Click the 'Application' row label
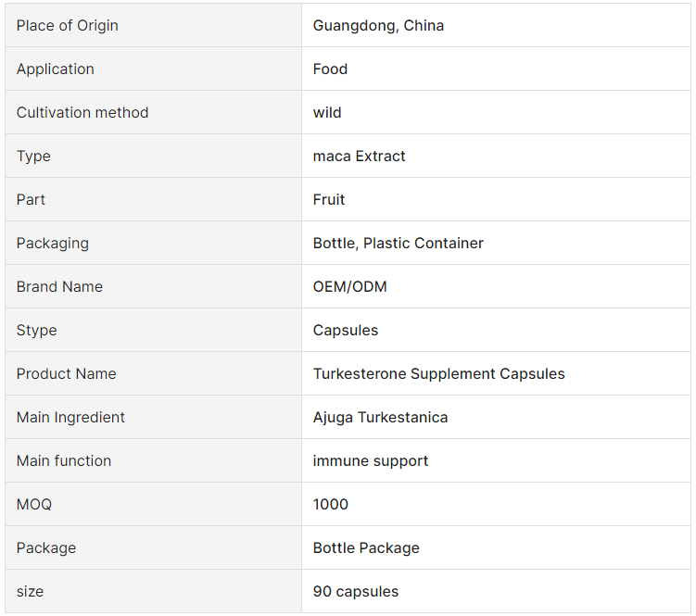This screenshot has height=616, width=696. coord(56,69)
